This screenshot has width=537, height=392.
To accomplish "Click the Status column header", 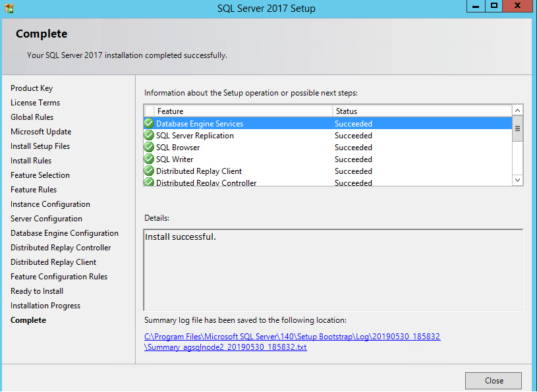I will pyautogui.click(x=422, y=111).
